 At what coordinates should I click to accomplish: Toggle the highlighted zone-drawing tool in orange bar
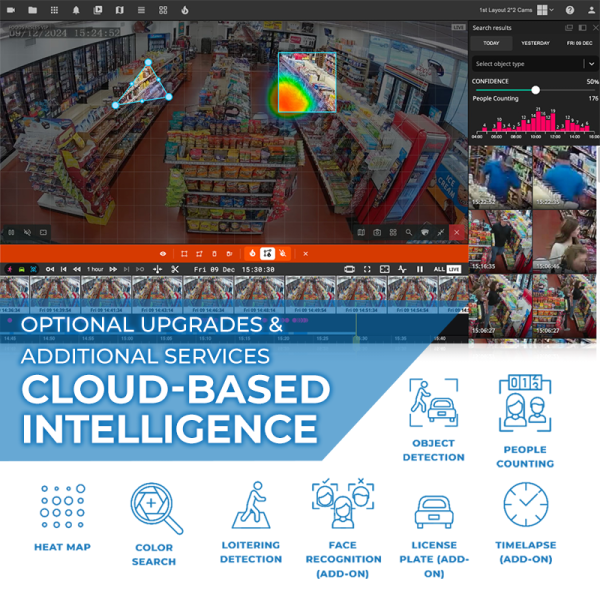pyautogui.click(x=268, y=254)
